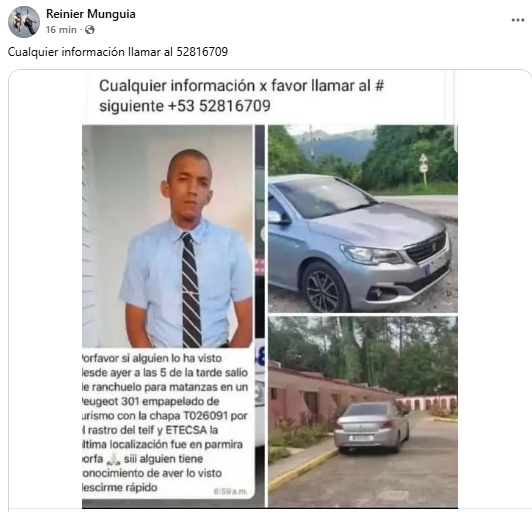Viewport: 532px width, 512px height.
Task: Select the phone number 52816709 in caption
Action: click(202, 52)
